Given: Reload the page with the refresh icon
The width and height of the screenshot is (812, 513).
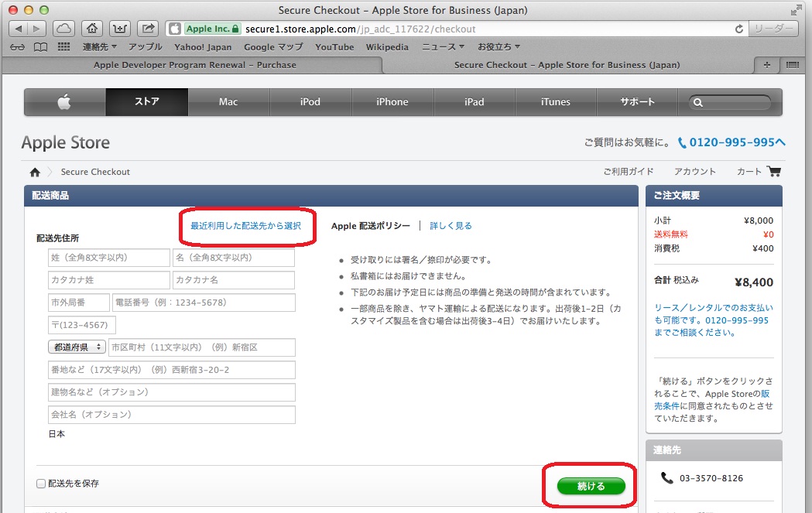Looking at the screenshot, I should coord(739,29).
